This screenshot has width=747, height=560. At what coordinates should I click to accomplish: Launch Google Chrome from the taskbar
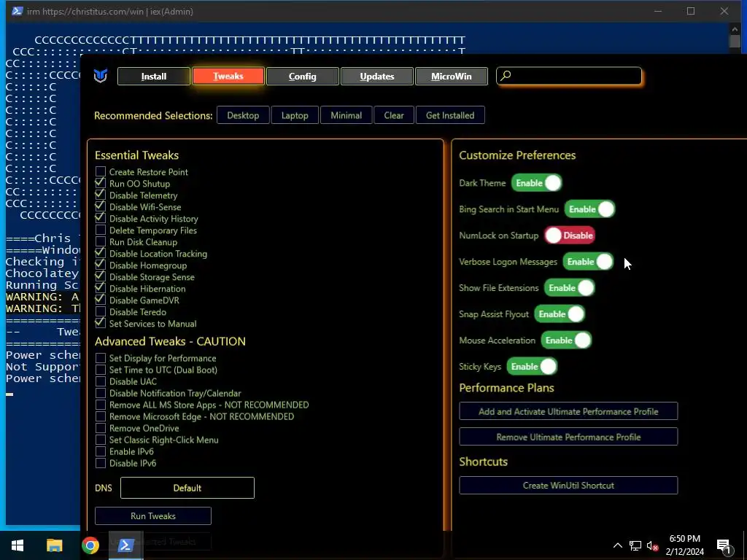pyautogui.click(x=90, y=545)
